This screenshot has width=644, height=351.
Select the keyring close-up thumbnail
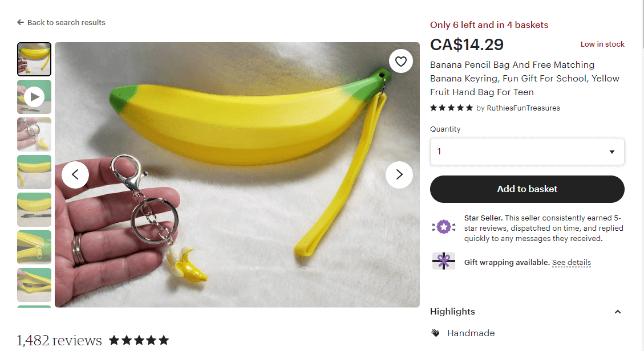click(x=34, y=134)
